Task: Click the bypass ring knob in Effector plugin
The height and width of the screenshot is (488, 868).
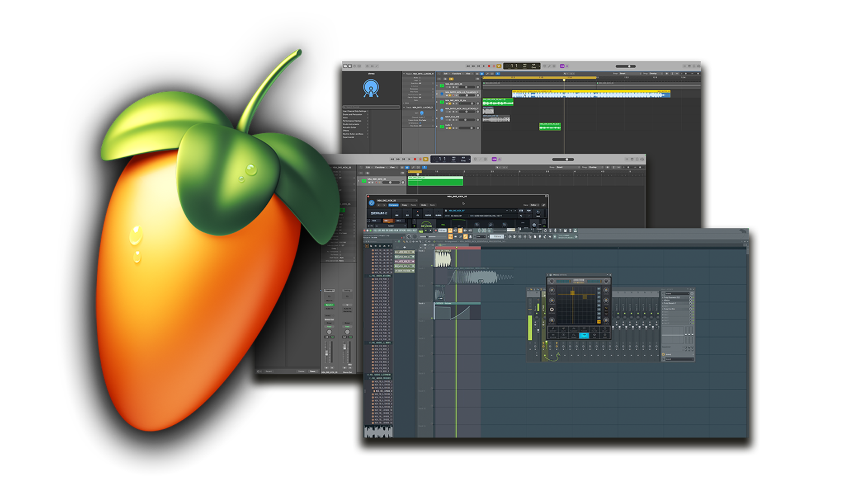Action: coord(552,310)
